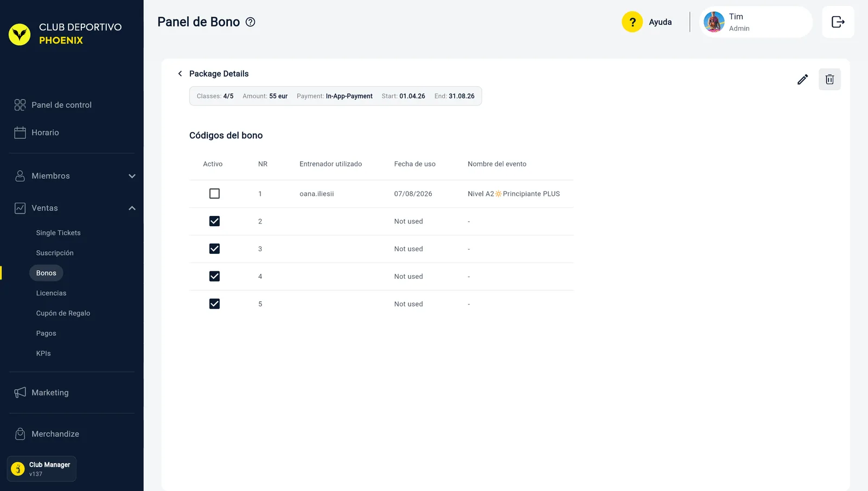Click the Club Deportivo Phoenix logo
This screenshot has height=491, width=868.
(x=20, y=34)
